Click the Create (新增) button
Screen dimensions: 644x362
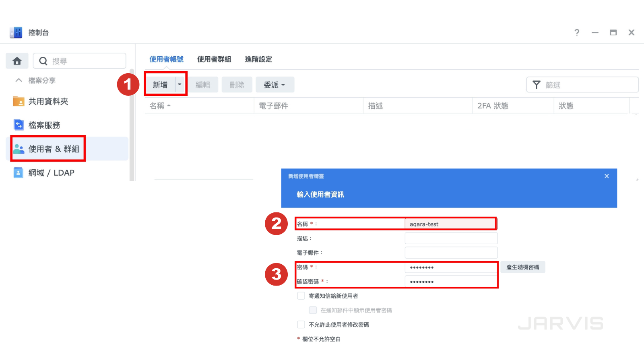(160, 85)
